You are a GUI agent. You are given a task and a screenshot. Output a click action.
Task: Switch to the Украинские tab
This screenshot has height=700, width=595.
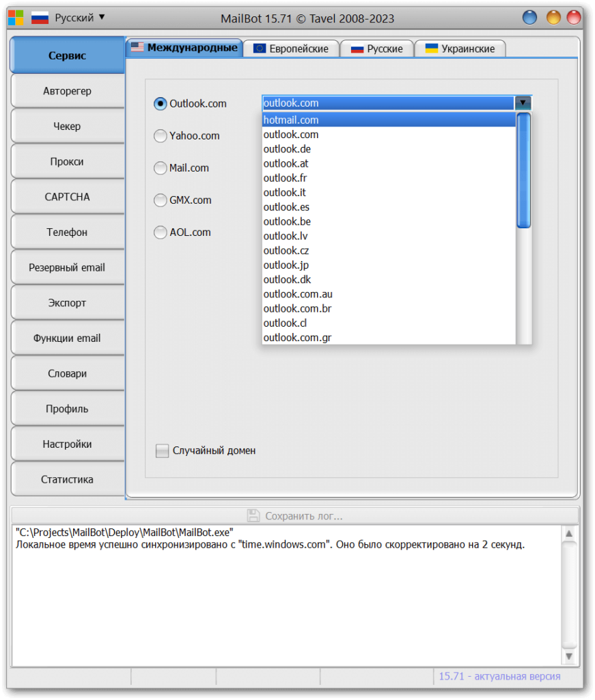point(460,49)
